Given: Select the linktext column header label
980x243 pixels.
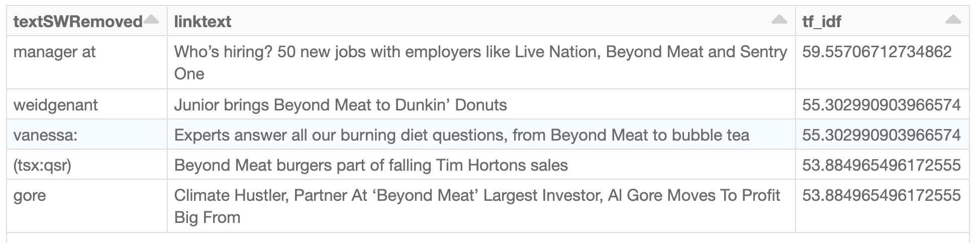Looking at the screenshot, I should tap(203, 22).
